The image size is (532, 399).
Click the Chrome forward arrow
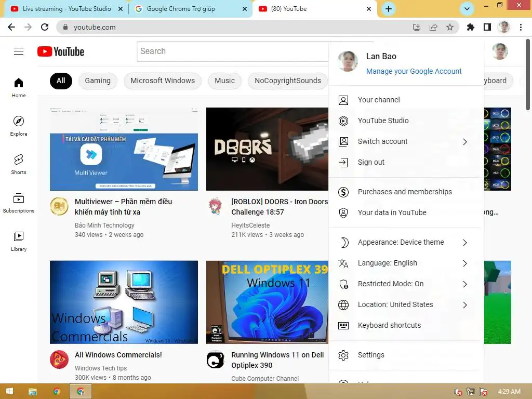coord(28,27)
